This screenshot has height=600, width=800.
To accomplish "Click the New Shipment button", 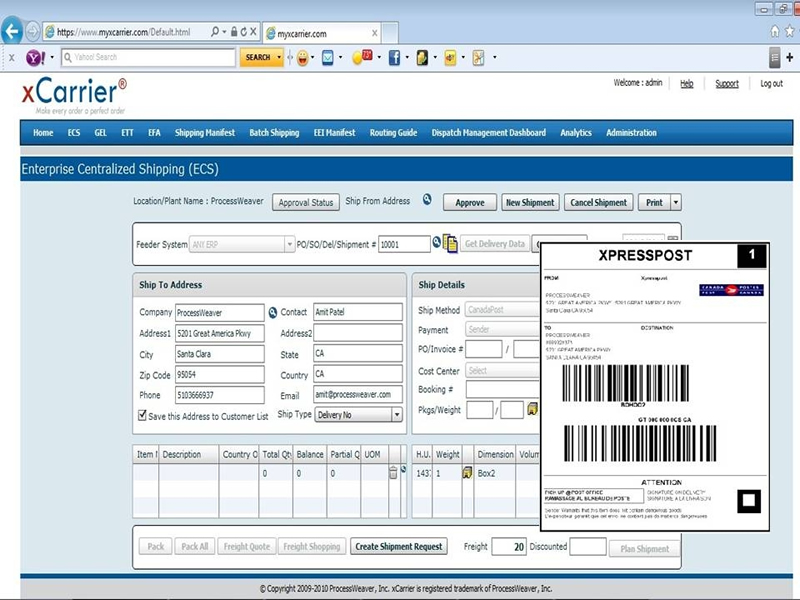I will [x=530, y=203].
